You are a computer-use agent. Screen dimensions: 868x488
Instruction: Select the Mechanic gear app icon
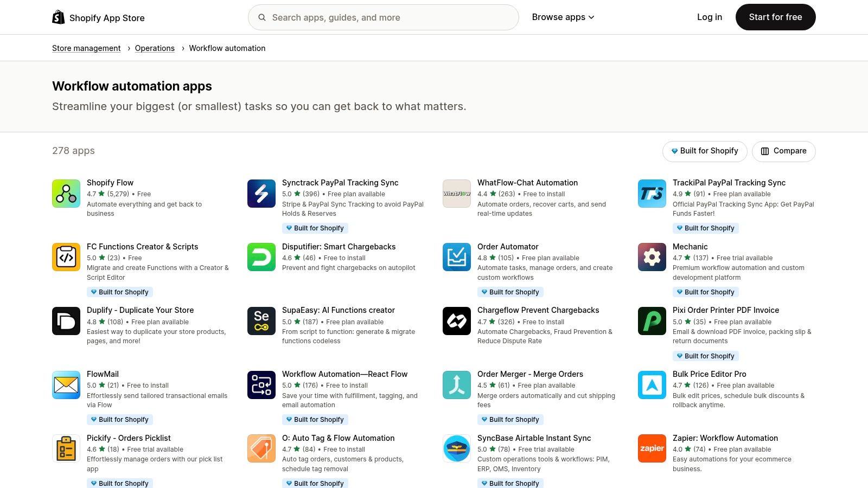(652, 257)
